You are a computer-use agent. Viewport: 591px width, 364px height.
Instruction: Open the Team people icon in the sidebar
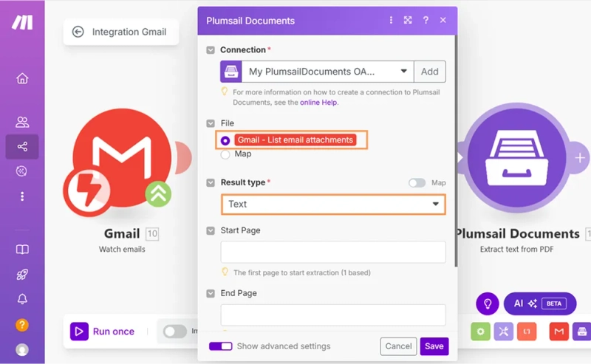[22, 122]
